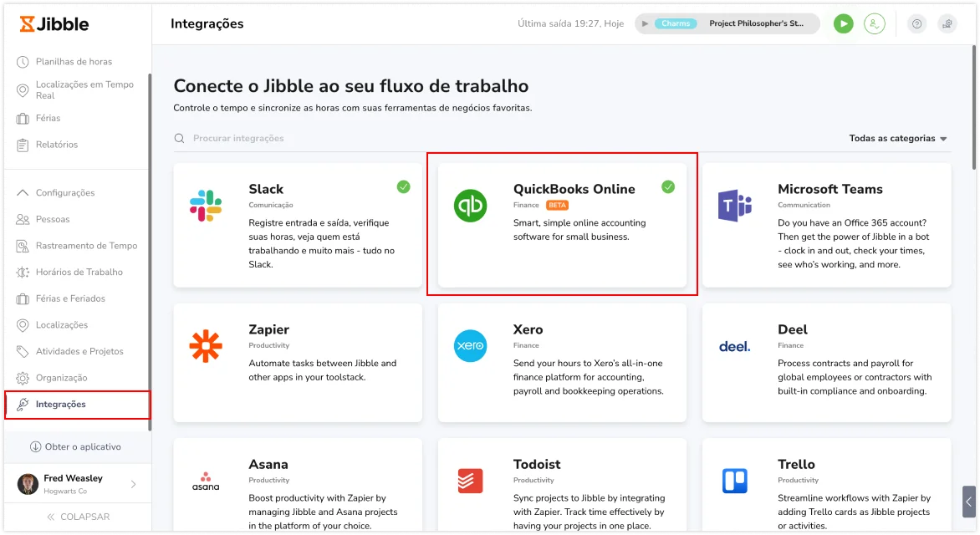Select the Horários de Trabalho menu item

[x=78, y=272]
